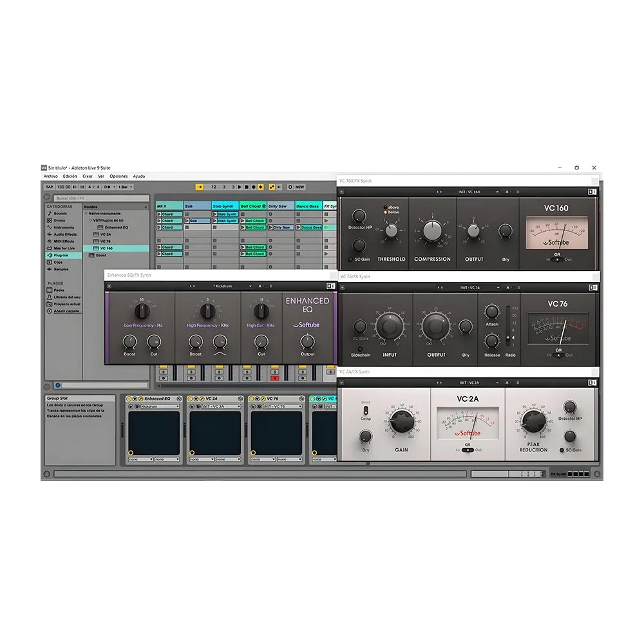
Task: Select Boost entry in browser list
Action: pyautogui.click(x=101, y=256)
